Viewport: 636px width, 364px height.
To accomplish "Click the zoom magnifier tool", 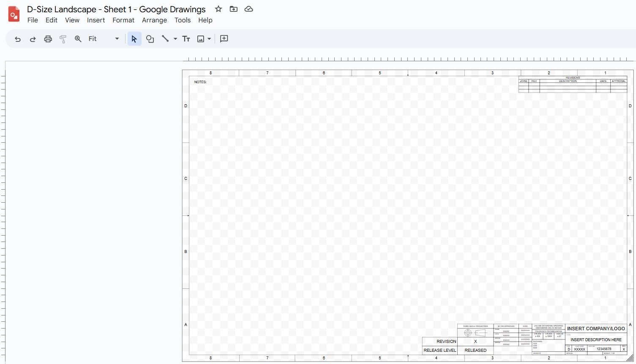I will coord(78,39).
